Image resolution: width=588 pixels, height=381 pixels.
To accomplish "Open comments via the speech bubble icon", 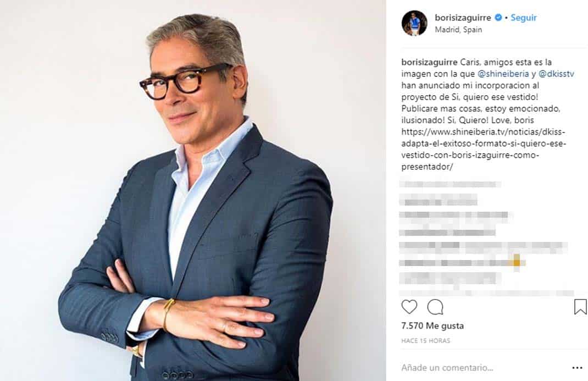I will tap(435, 307).
